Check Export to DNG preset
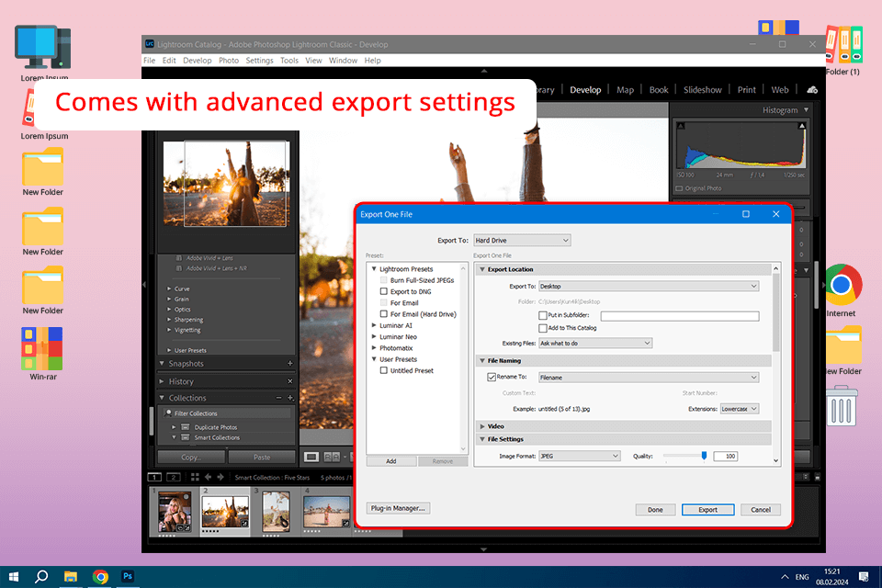Viewport: 882px width, 588px height. [384, 291]
